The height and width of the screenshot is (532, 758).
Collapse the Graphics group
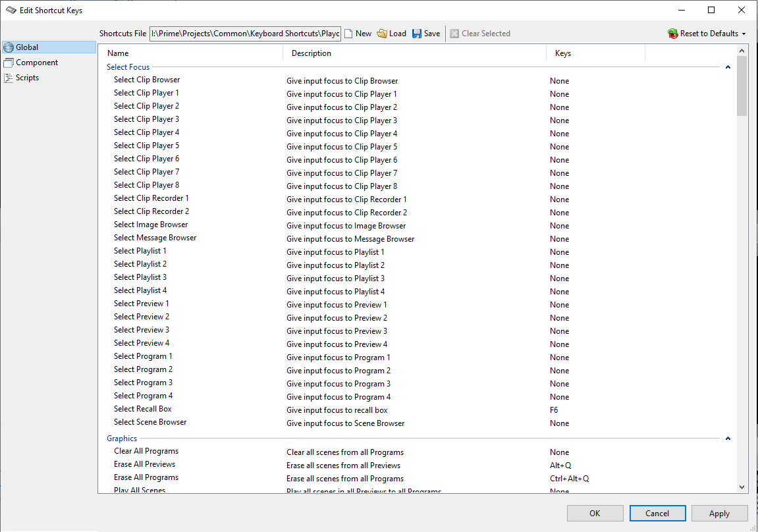pyautogui.click(x=728, y=439)
